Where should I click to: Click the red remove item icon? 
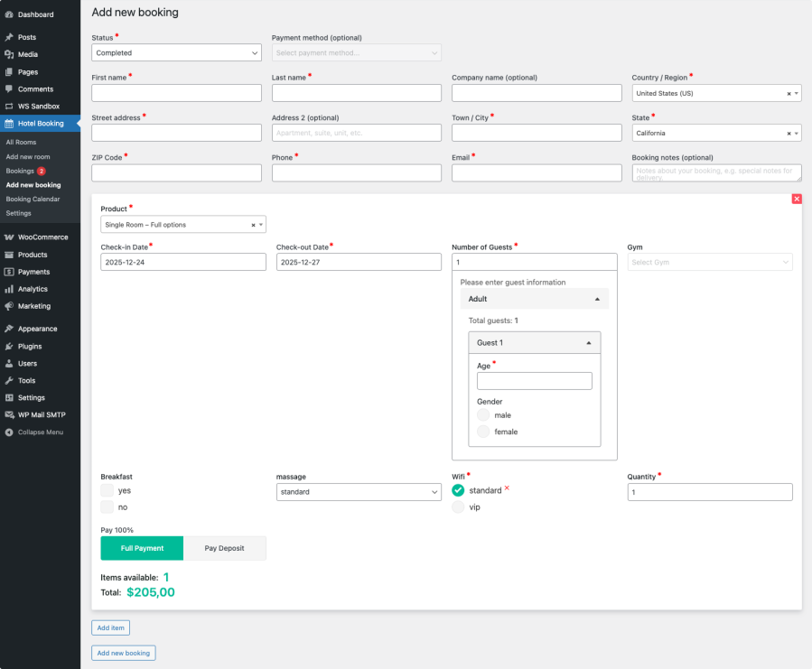(x=796, y=199)
